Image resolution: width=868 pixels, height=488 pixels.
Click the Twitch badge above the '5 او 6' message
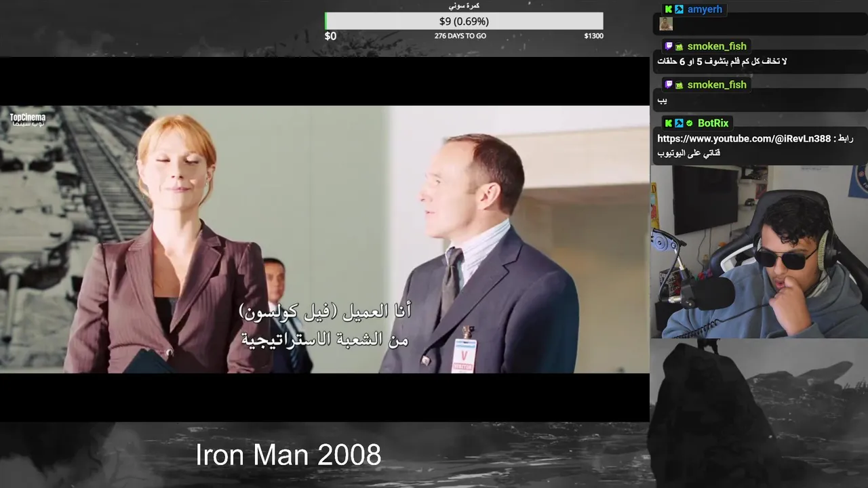(669, 47)
